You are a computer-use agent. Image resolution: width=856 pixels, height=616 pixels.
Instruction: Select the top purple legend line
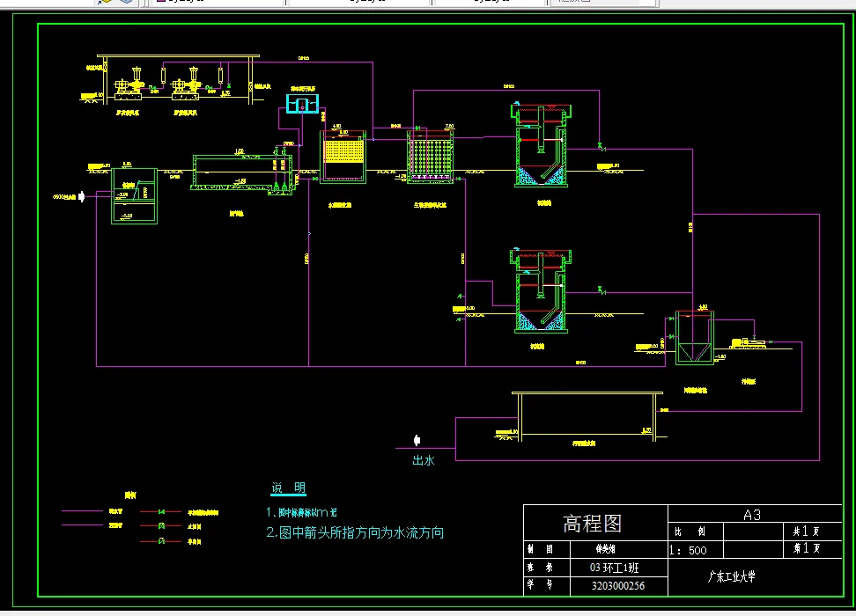point(83,511)
